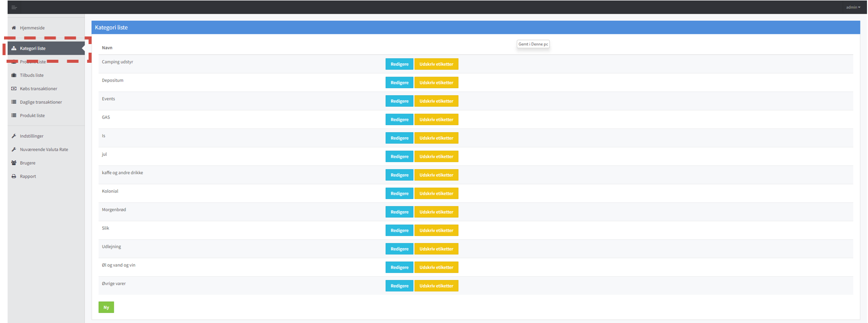Open the admin user dropdown
The image size is (868, 323).
tap(853, 8)
